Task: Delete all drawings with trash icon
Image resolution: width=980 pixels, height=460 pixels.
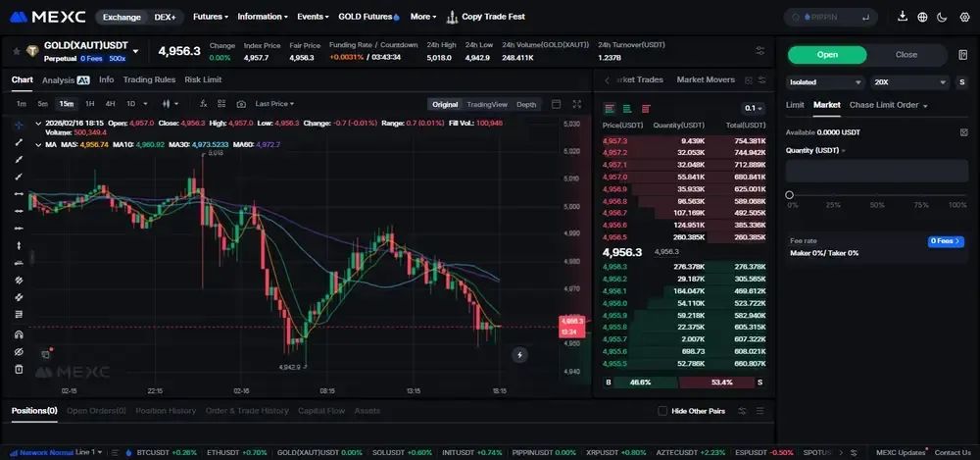Action: 19,369
